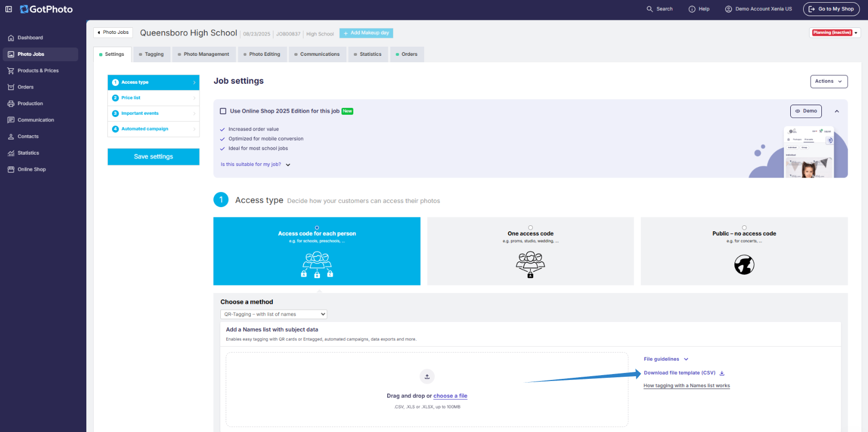The width and height of the screenshot is (868, 432).
Task: Enable Online Shop 2025 Edition checkbox
Action: click(223, 111)
